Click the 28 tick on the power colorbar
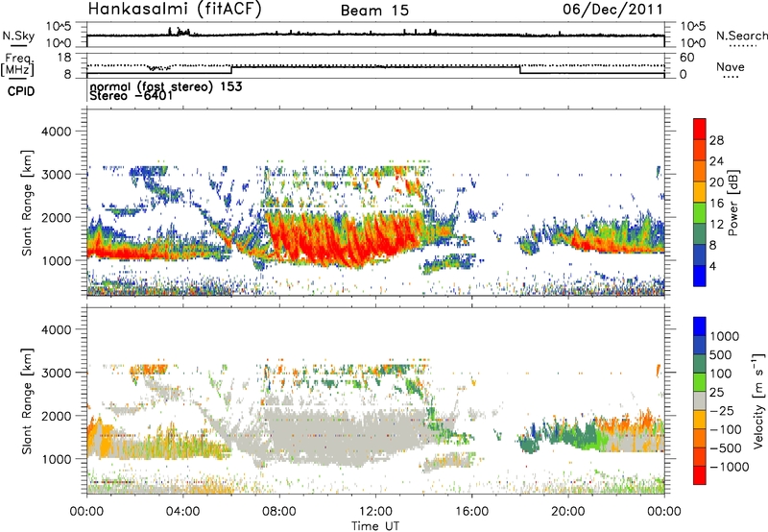 (716, 140)
